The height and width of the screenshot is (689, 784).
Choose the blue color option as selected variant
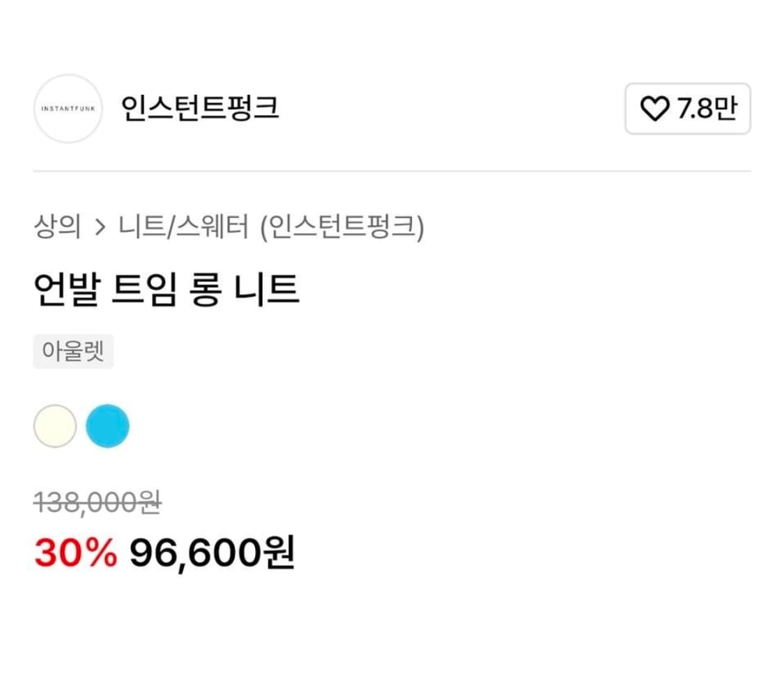108,426
